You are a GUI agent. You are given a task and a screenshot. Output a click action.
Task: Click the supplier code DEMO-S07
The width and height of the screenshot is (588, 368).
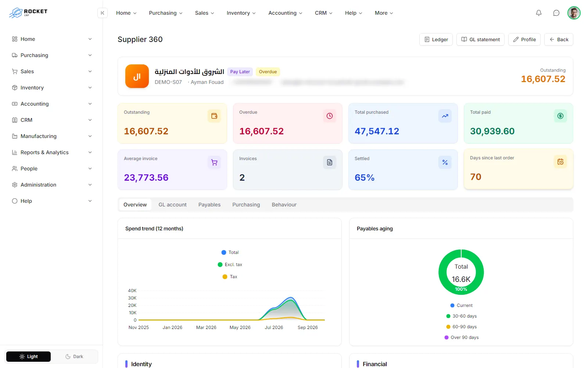click(x=168, y=82)
